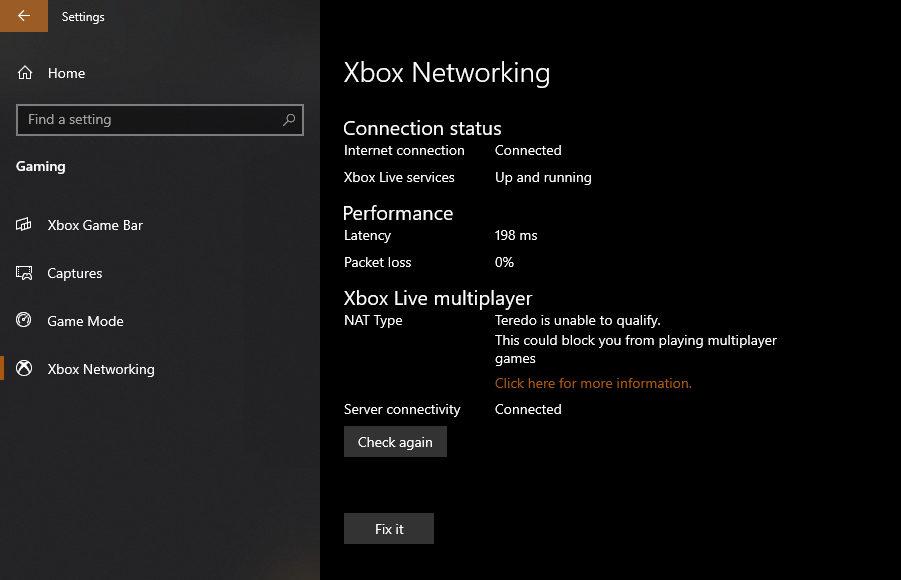
Task: Click the 0% packet loss value
Action: (x=504, y=262)
